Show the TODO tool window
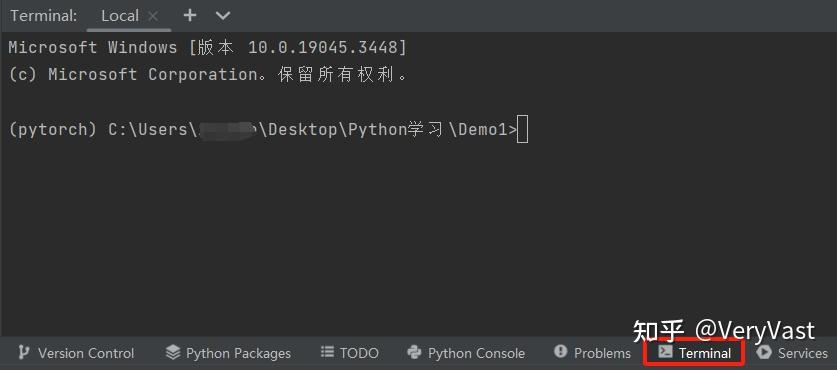This screenshot has width=837, height=370. (350, 353)
